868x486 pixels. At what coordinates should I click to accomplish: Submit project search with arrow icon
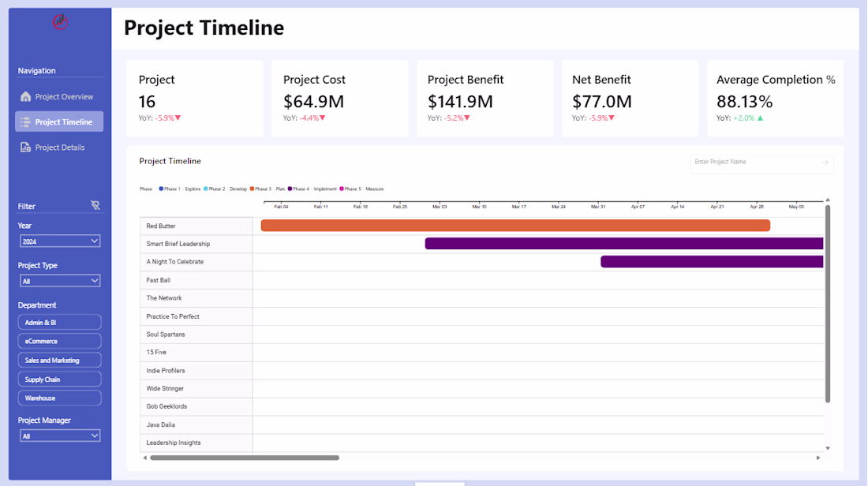coord(825,163)
